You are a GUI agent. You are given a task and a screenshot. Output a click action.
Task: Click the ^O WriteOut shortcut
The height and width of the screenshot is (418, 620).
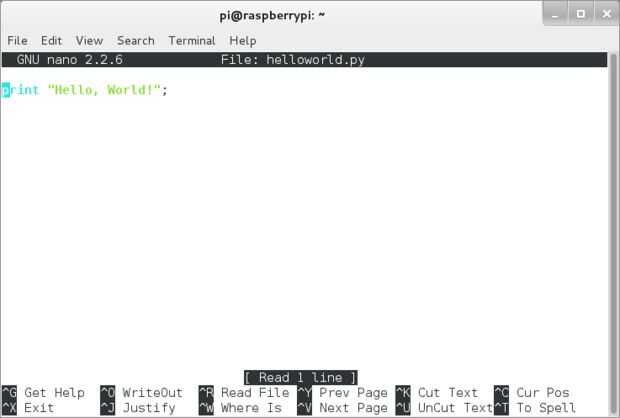pyautogui.click(x=142, y=393)
